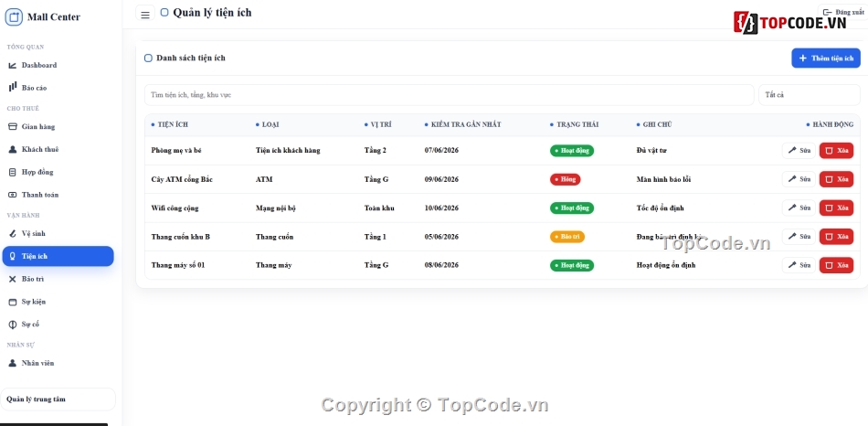
Task: Delete the Thang máy số 01 row
Action: click(x=836, y=265)
